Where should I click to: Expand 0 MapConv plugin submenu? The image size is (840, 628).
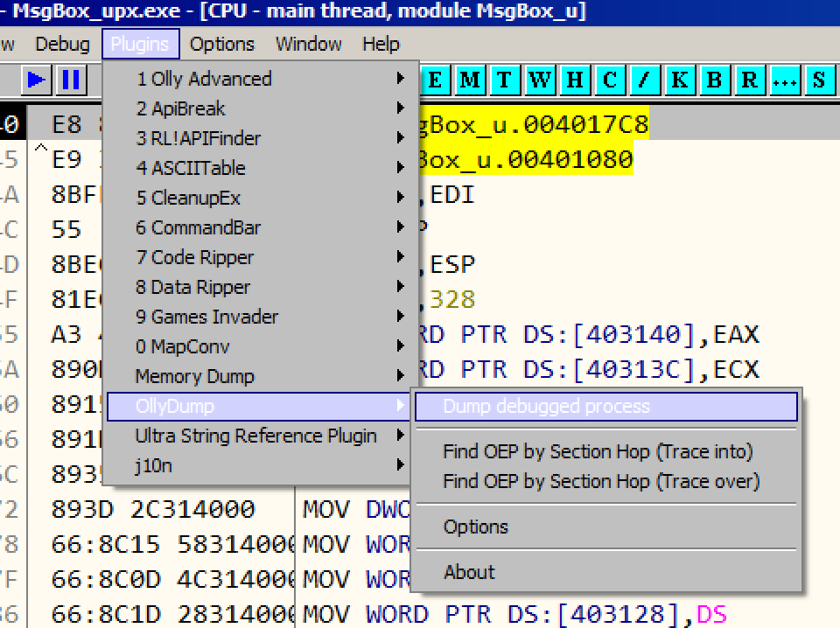tap(260, 346)
